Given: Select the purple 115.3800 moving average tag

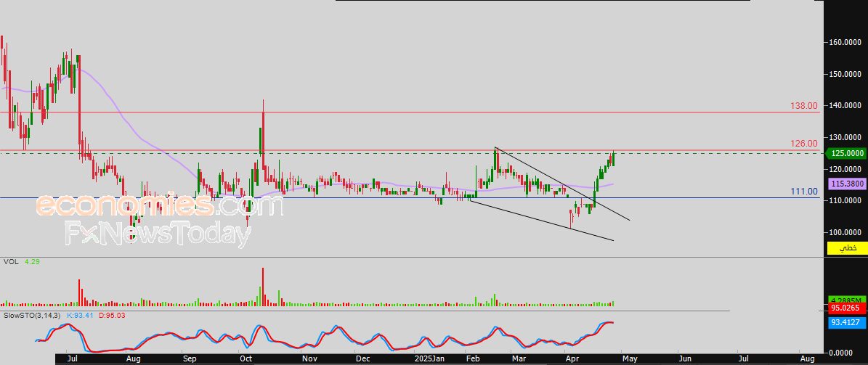Looking at the screenshot, I should point(847,184).
